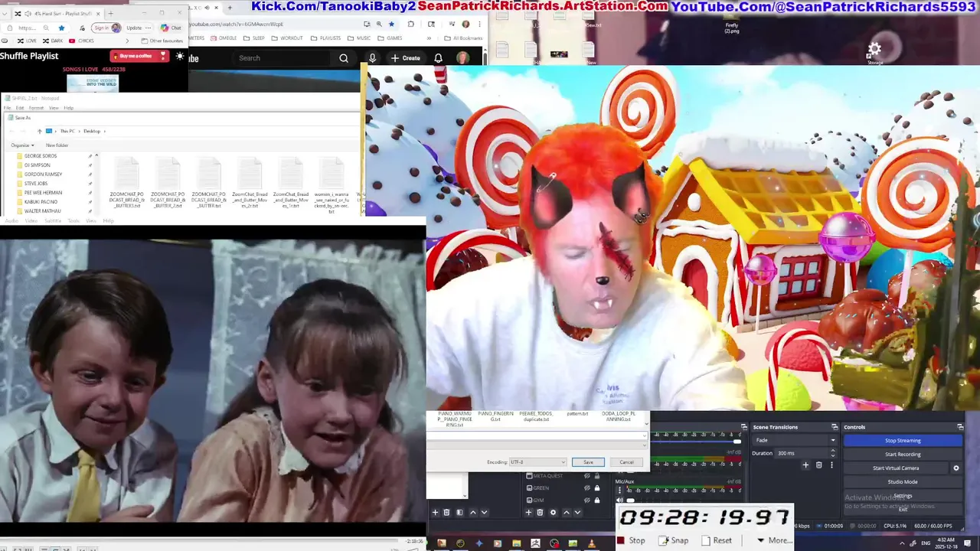Click YouTube search magnifier icon

(x=344, y=58)
